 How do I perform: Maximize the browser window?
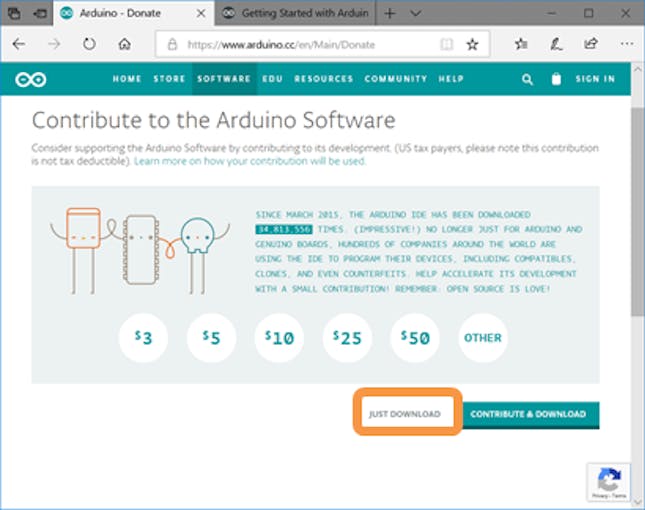click(x=589, y=13)
